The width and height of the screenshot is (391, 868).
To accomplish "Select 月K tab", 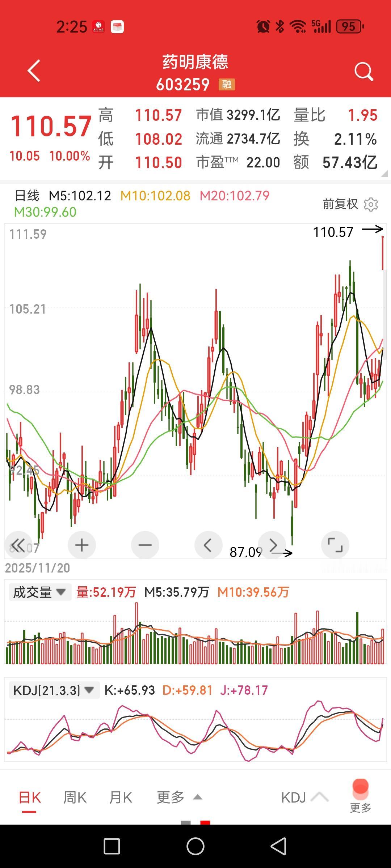I will click(121, 797).
